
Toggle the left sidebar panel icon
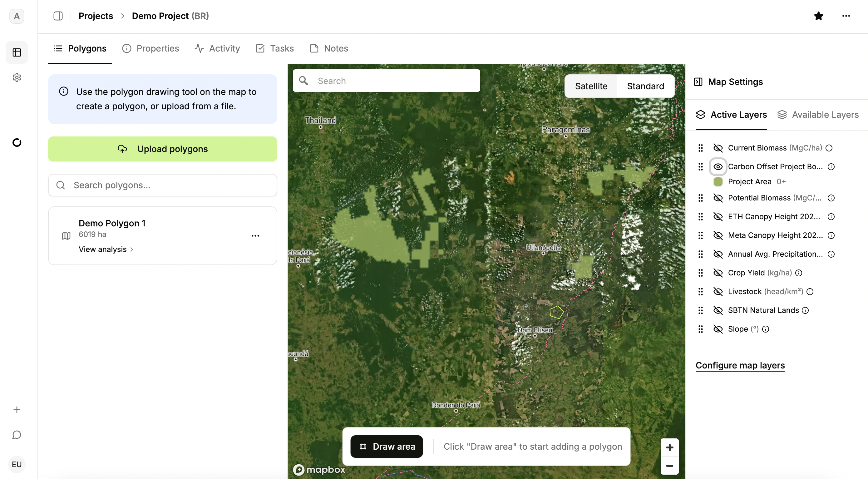click(x=58, y=16)
